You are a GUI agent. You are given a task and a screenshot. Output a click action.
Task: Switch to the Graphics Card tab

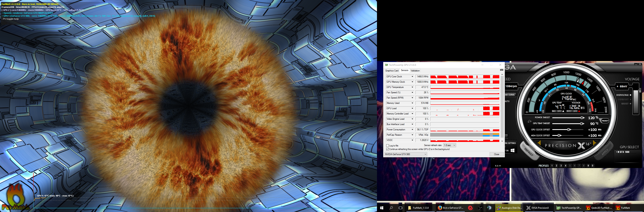(x=392, y=70)
